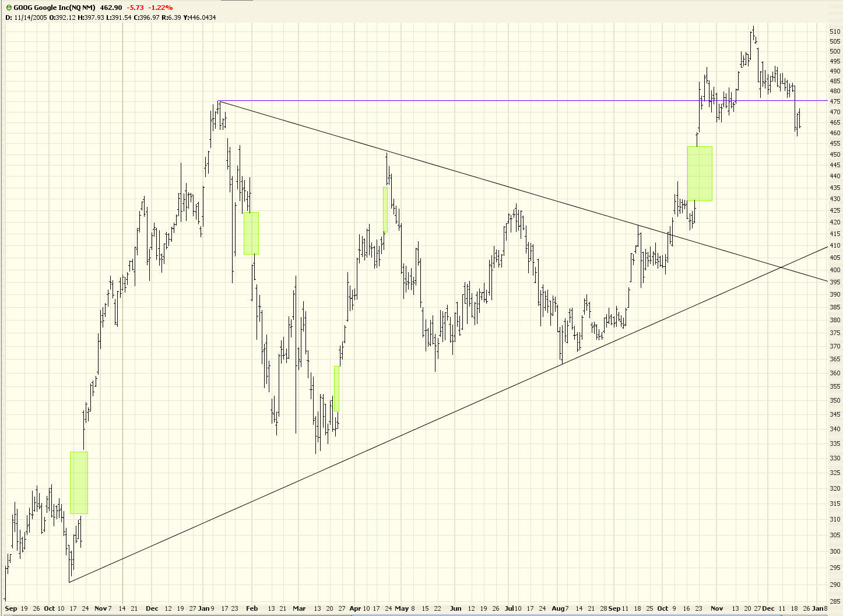
Task: Click the high value H:397.93
Action: pos(92,17)
